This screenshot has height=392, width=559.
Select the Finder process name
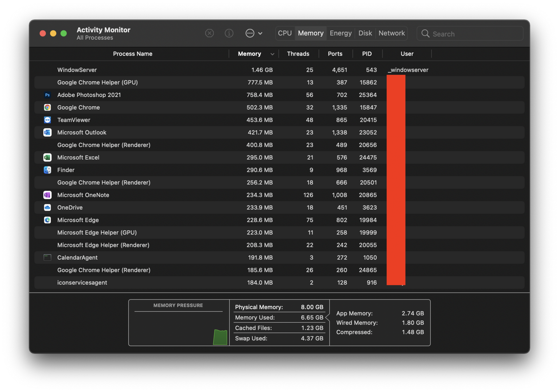66,170
